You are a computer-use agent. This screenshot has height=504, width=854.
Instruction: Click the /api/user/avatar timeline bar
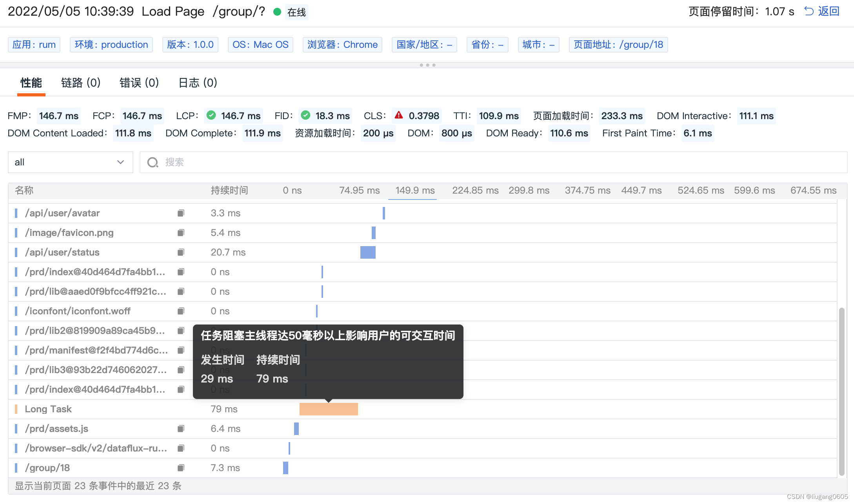tap(384, 213)
